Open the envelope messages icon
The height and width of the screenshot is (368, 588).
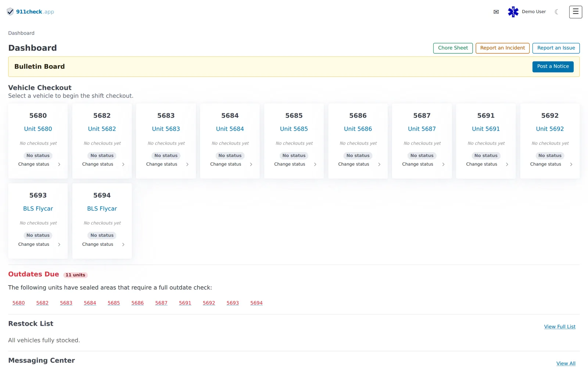(x=496, y=12)
